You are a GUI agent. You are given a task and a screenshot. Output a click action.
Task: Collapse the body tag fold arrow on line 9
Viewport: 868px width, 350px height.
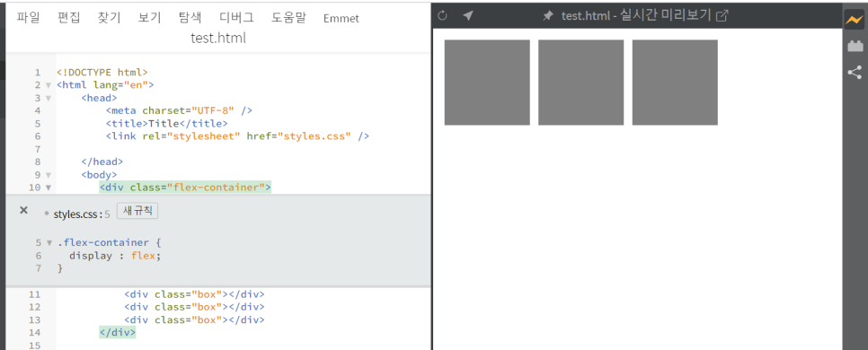click(49, 175)
